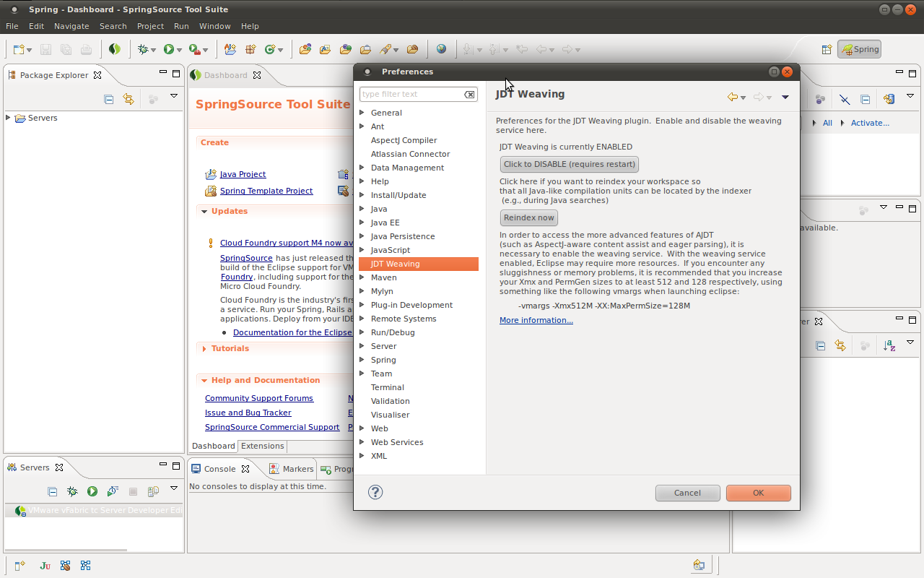Collapse the Updates section on the Dashboard
The width and height of the screenshot is (924, 578).
(x=204, y=212)
